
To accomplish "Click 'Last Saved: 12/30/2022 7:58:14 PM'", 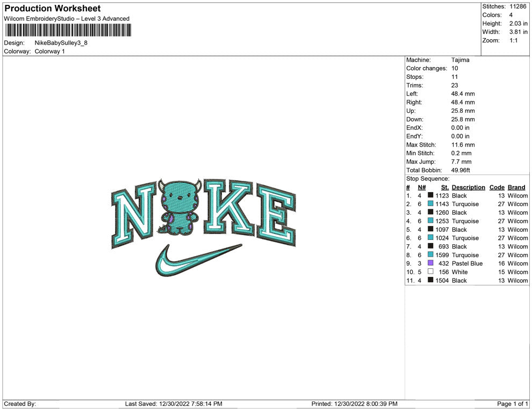I will pos(174,404).
